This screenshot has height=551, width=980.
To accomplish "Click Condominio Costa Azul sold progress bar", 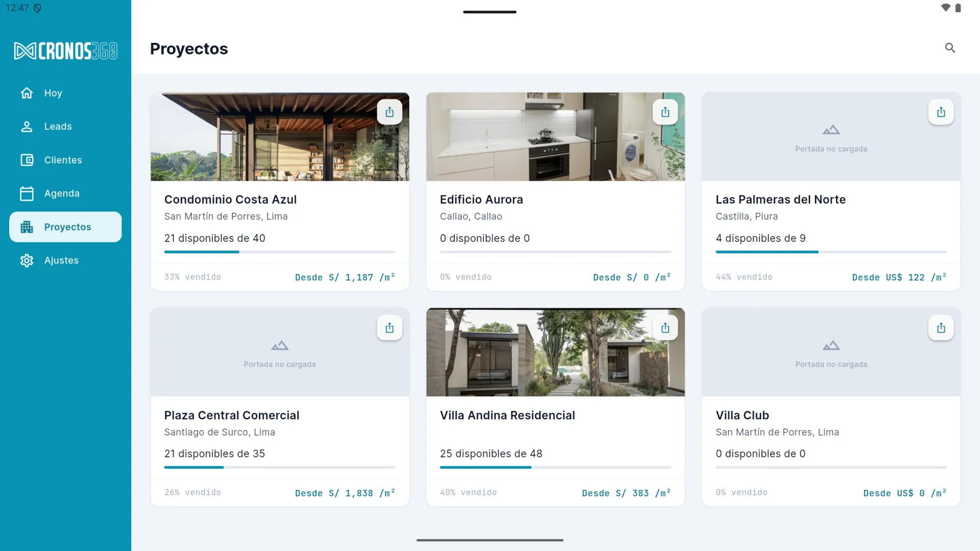I will click(280, 252).
